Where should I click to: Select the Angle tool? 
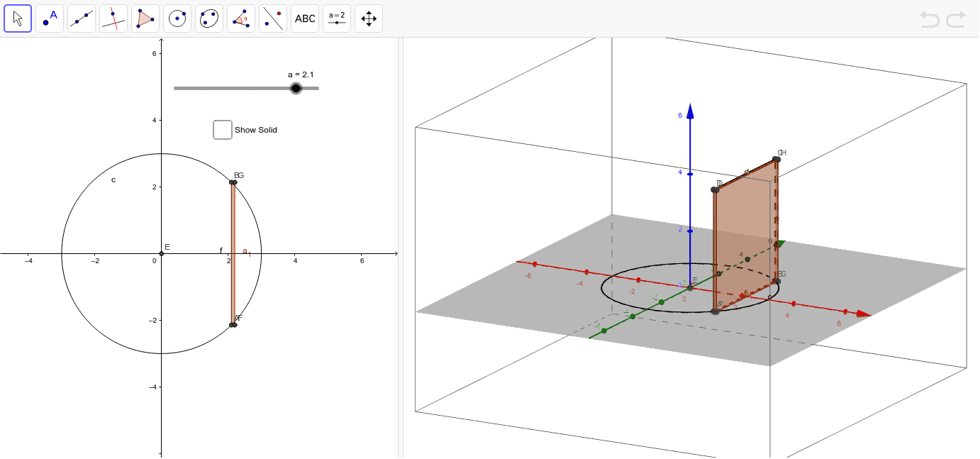241,18
